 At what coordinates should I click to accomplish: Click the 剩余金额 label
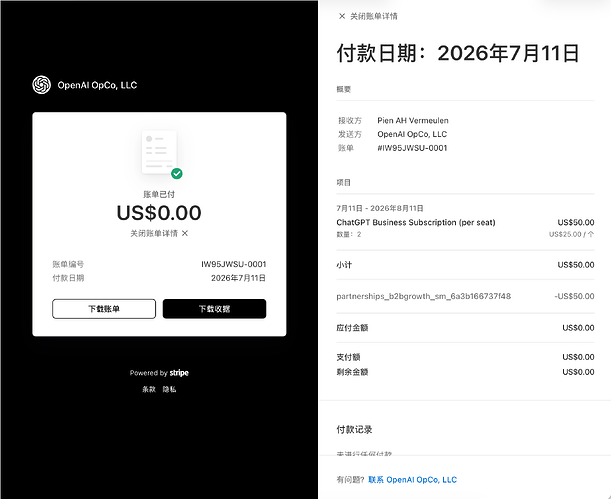pyautogui.click(x=352, y=372)
